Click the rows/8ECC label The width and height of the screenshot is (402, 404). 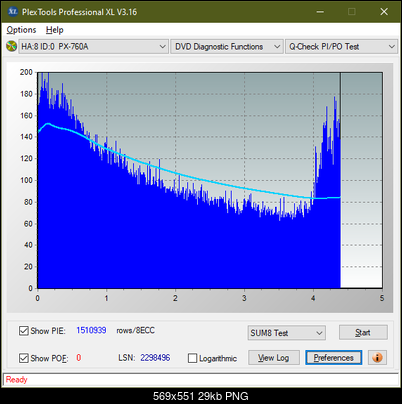tap(135, 330)
